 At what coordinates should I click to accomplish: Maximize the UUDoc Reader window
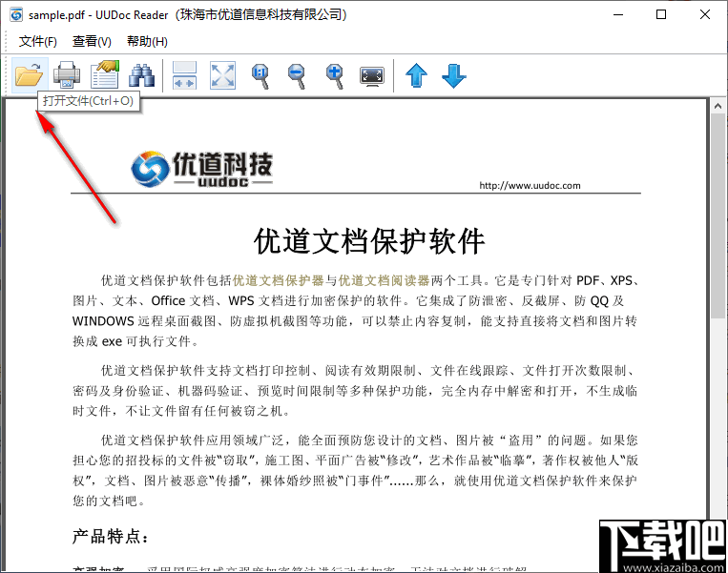(x=661, y=15)
